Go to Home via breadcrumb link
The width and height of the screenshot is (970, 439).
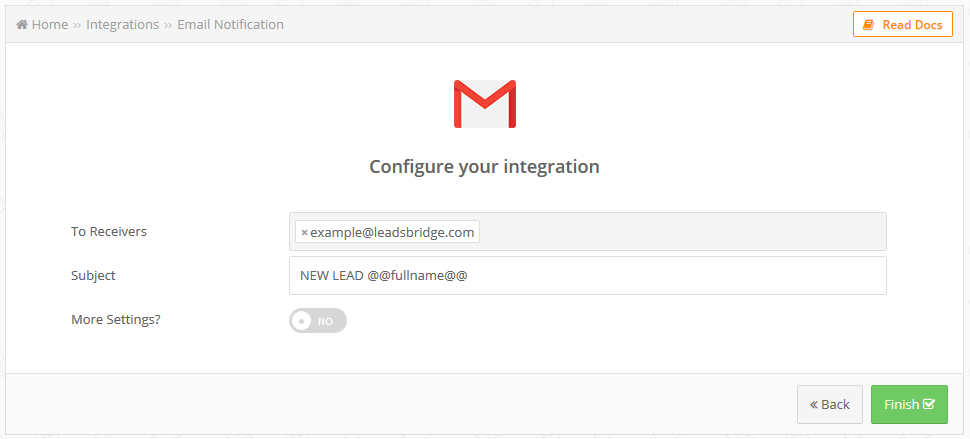[x=49, y=25]
